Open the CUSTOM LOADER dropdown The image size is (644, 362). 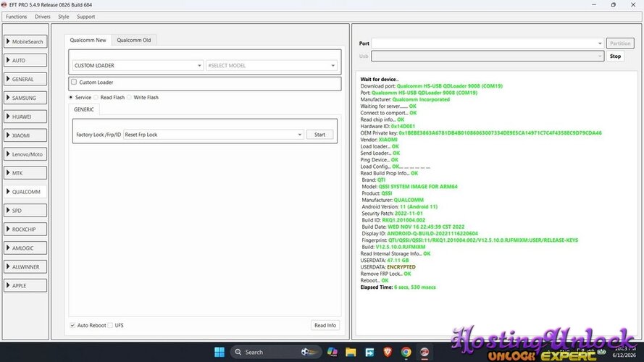(x=138, y=66)
